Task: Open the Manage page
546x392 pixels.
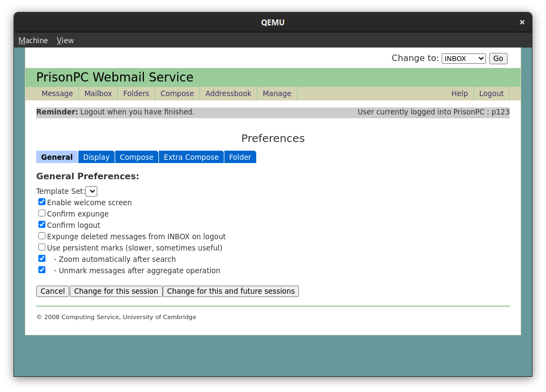Action: pos(277,93)
